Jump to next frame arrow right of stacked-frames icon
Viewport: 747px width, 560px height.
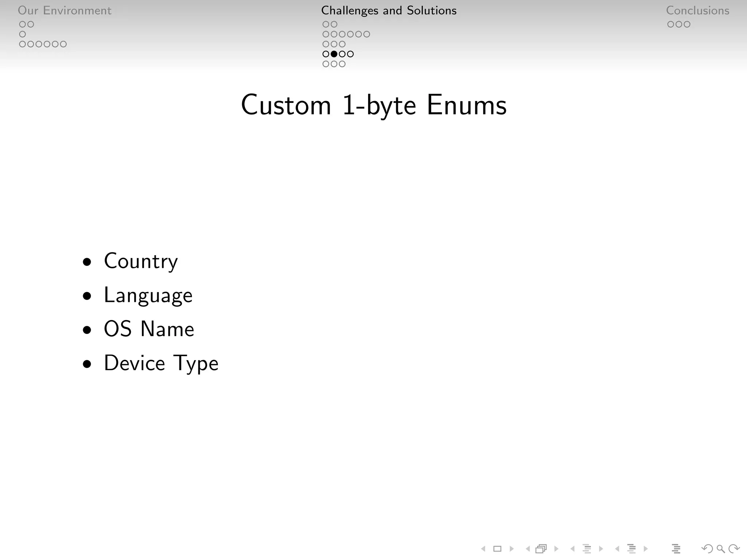point(556,549)
